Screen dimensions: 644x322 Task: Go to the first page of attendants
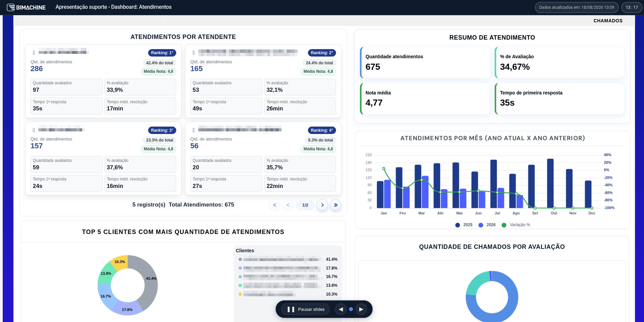tap(275, 205)
